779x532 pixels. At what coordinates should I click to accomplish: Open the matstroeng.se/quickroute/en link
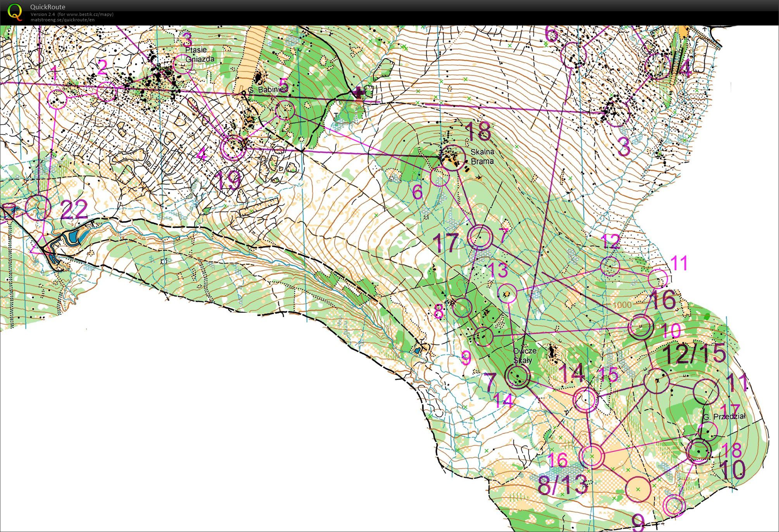[x=62, y=20]
